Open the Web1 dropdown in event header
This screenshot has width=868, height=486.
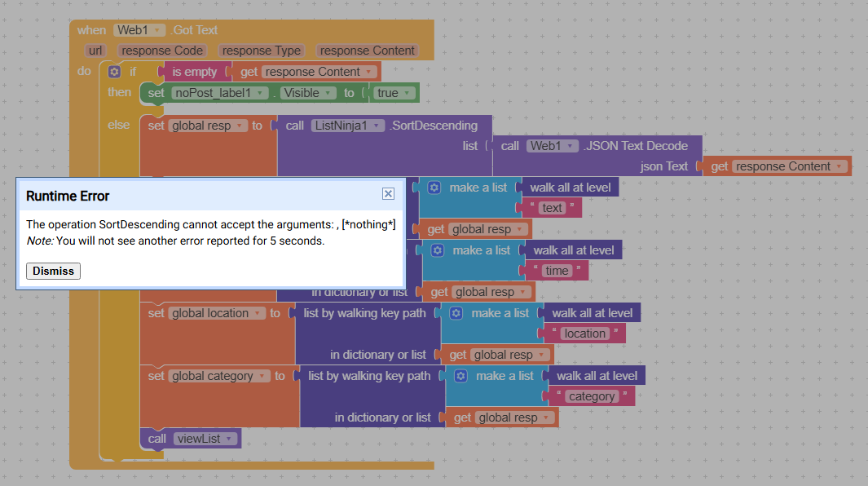(157, 30)
